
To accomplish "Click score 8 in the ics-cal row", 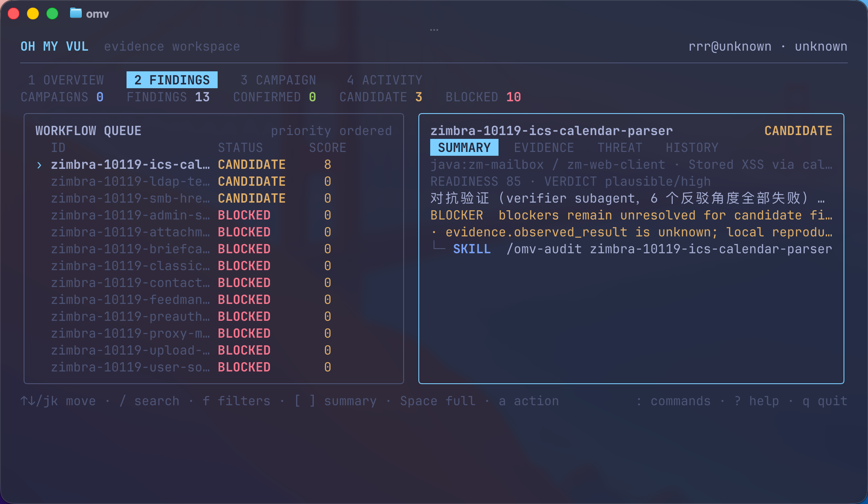I will coord(328,165).
